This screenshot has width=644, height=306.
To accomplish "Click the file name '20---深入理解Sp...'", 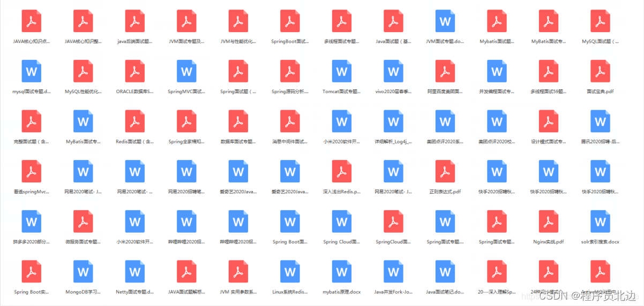I will (x=497, y=292).
